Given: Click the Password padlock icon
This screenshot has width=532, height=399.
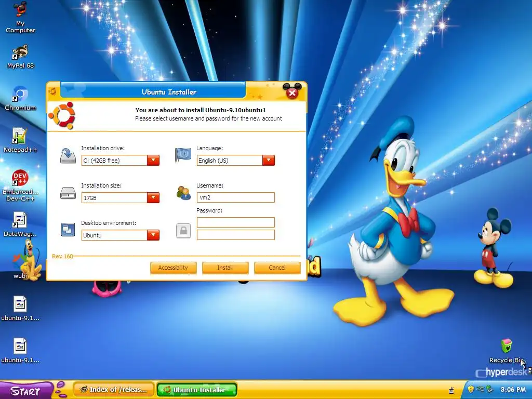Looking at the screenshot, I should tap(183, 231).
